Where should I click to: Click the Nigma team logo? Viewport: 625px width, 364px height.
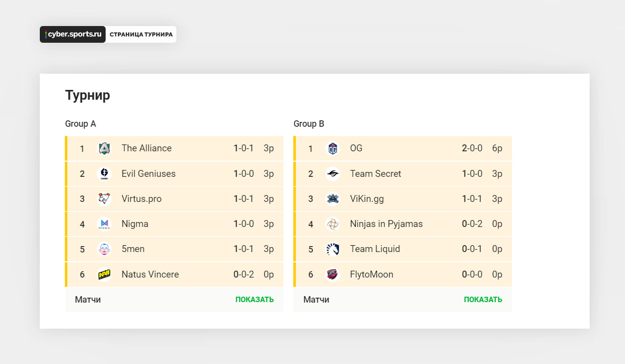pyautogui.click(x=104, y=224)
